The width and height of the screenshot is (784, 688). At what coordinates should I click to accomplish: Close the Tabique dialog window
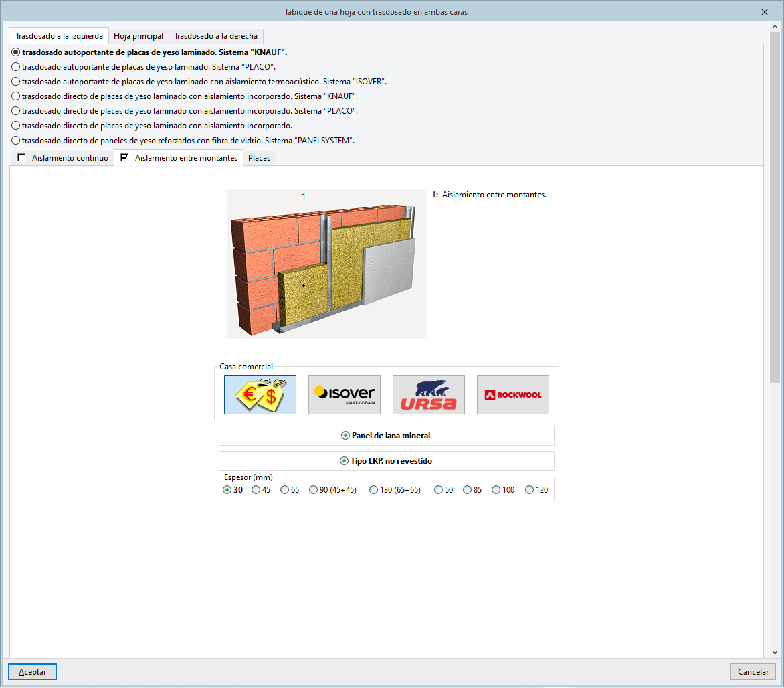[765, 12]
